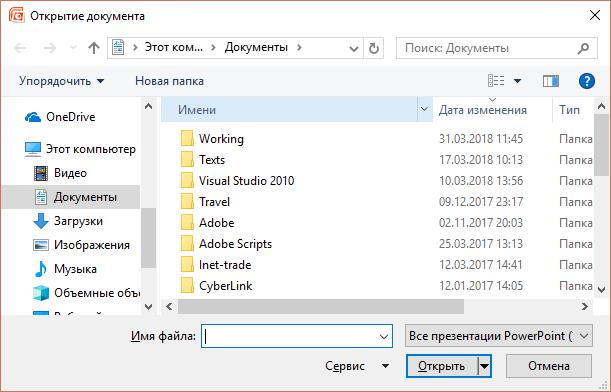Select Этот компьютер in the sidebar

pos(80,149)
